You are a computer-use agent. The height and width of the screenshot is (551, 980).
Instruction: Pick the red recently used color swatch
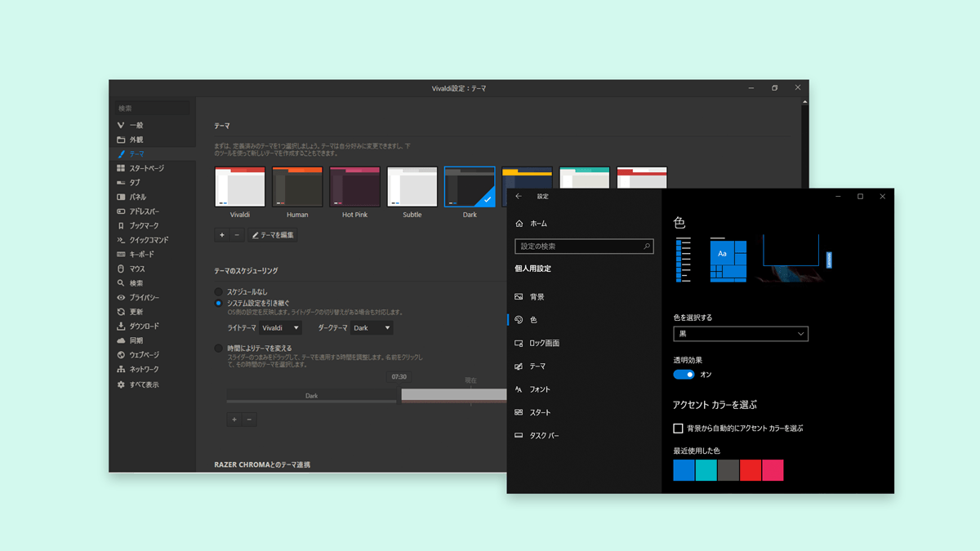[x=750, y=470]
